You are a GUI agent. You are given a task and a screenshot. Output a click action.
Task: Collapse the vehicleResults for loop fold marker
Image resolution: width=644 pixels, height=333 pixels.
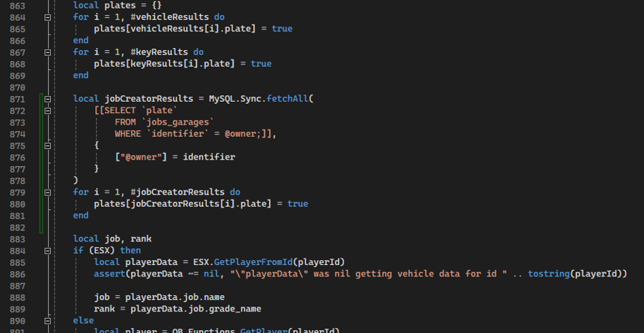click(x=48, y=16)
